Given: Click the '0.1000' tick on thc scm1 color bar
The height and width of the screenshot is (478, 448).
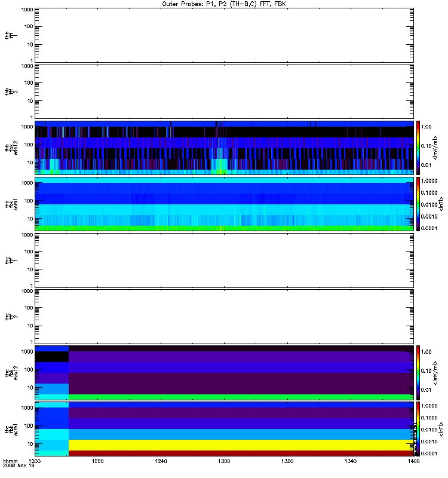Looking at the screenshot, I should (x=429, y=418).
